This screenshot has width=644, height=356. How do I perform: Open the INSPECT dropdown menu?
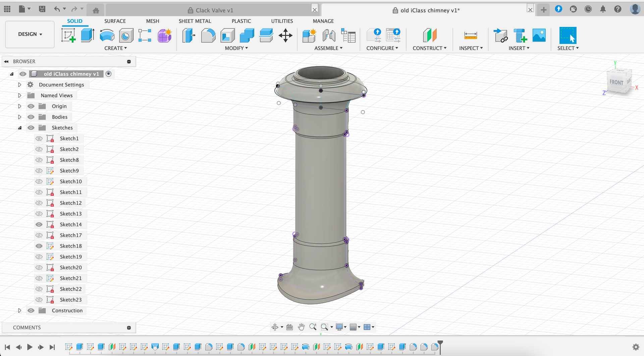[x=471, y=48]
